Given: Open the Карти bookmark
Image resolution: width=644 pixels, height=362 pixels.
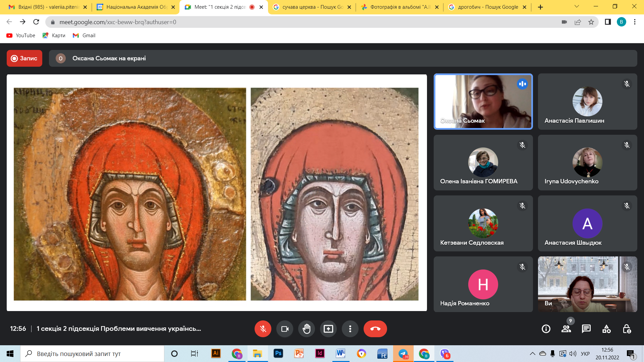Looking at the screenshot, I should coord(54,36).
